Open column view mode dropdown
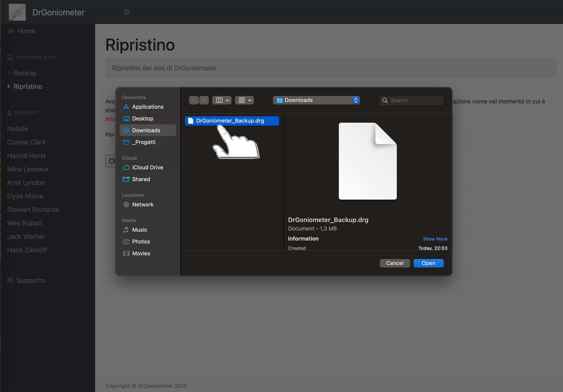Image resolution: width=563 pixels, height=392 pixels. [x=222, y=100]
